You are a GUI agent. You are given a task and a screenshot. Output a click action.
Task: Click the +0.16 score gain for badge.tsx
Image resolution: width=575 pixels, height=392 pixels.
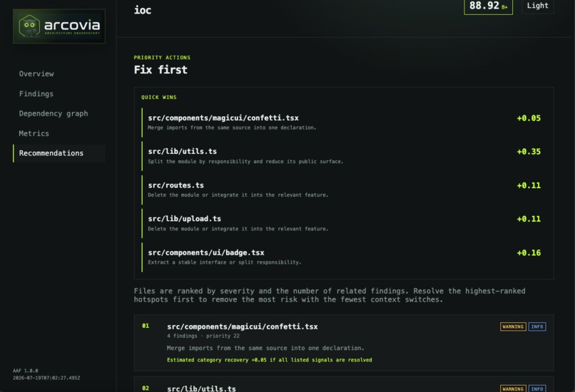529,253
